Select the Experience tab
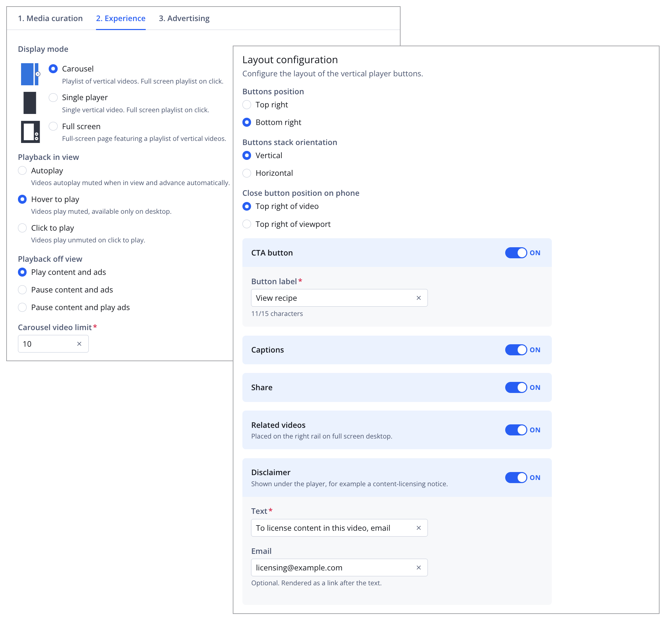Image resolution: width=672 pixels, height=625 pixels. tap(121, 18)
